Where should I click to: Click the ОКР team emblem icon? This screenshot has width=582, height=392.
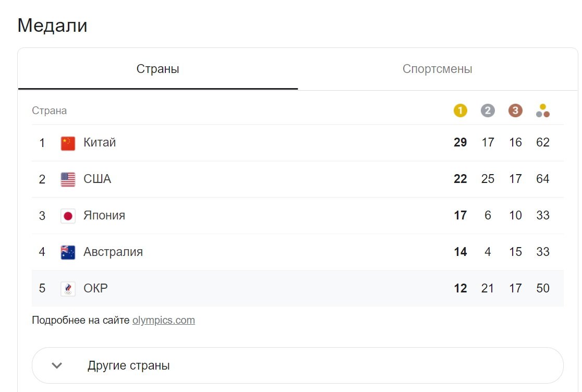68,289
